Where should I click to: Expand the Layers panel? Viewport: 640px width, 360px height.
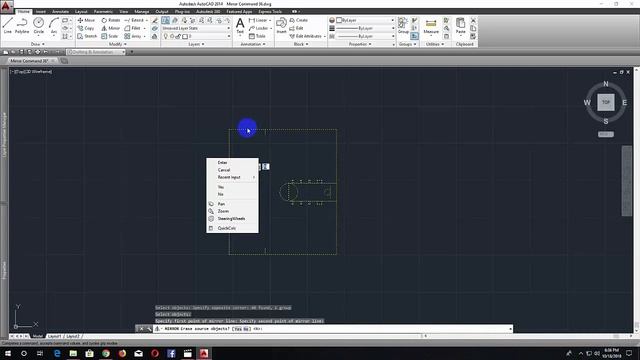pos(196,44)
